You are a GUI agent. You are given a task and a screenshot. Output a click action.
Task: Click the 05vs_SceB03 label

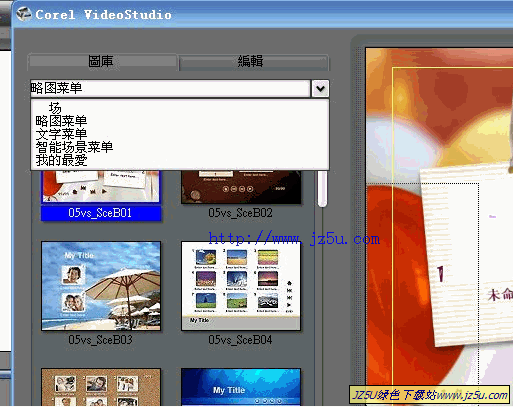[100, 340]
